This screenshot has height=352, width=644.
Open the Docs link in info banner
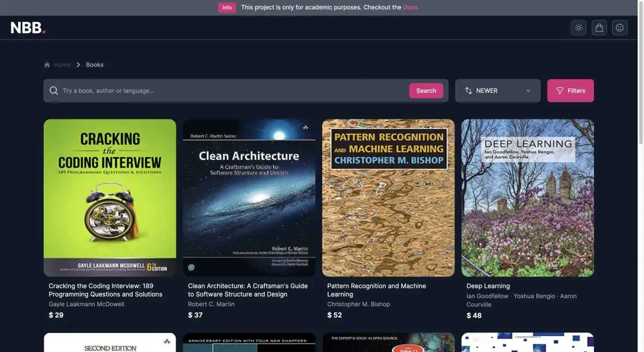411,7
